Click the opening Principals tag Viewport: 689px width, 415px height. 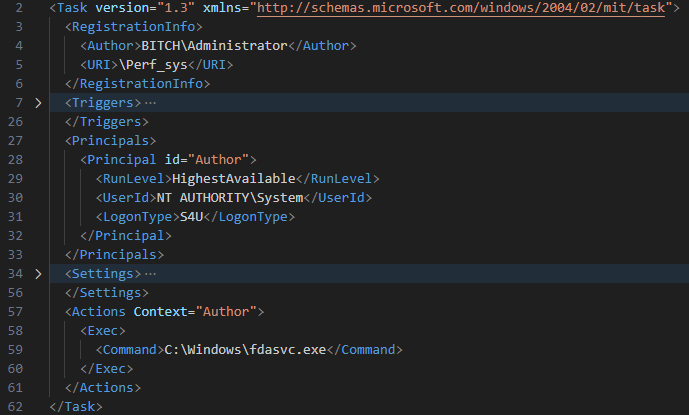[x=110, y=141]
